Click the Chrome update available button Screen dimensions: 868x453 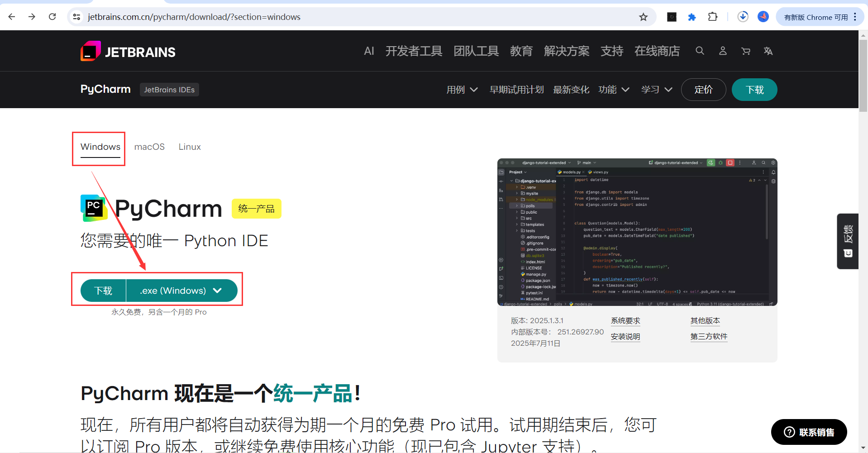tap(816, 17)
